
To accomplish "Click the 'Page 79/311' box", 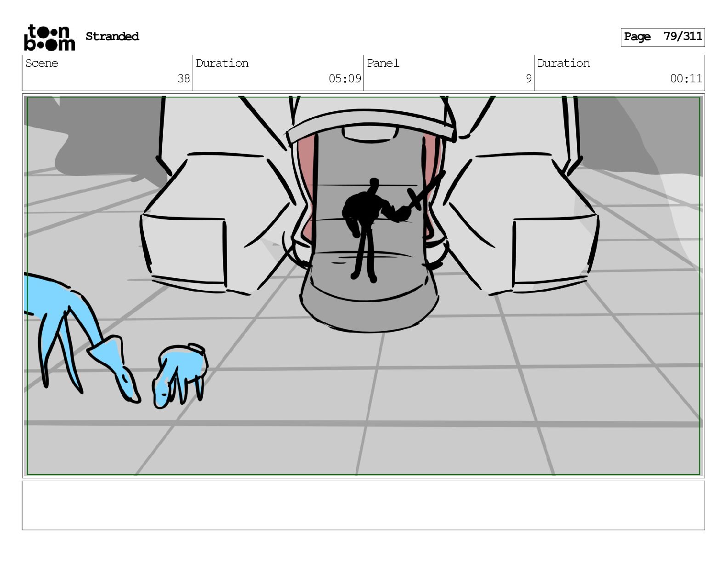I will coord(662,37).
